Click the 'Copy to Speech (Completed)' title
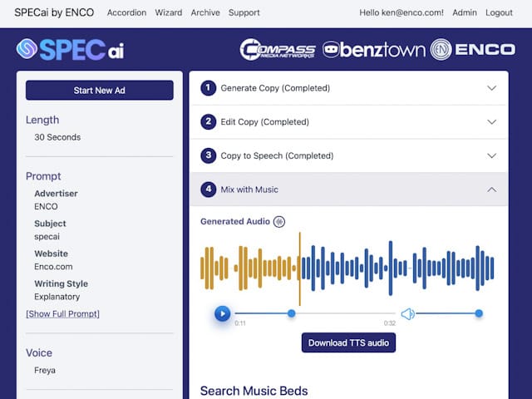 pos(277,155)
